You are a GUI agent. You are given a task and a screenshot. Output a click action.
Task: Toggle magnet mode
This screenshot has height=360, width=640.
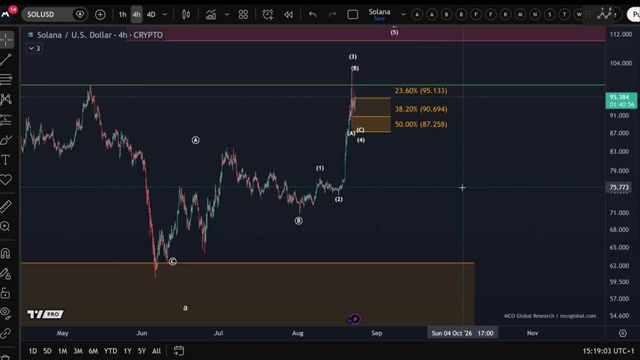6,253
